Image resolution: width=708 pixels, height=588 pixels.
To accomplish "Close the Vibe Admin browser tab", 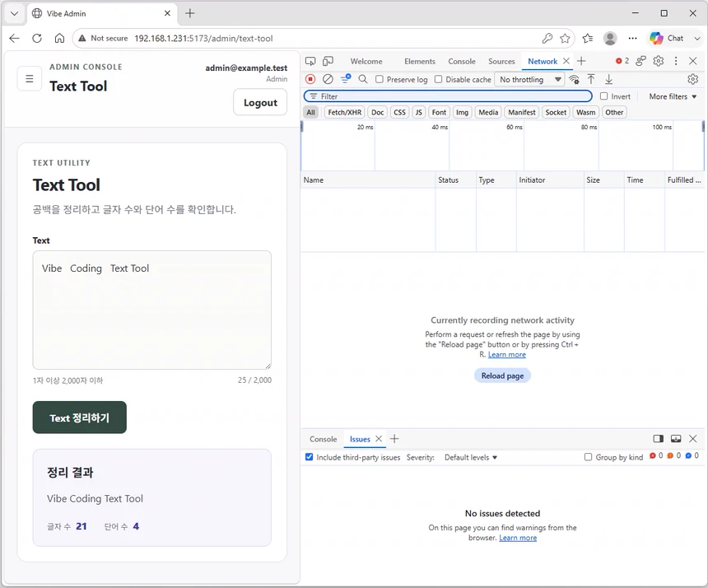I will coord(167,13).
